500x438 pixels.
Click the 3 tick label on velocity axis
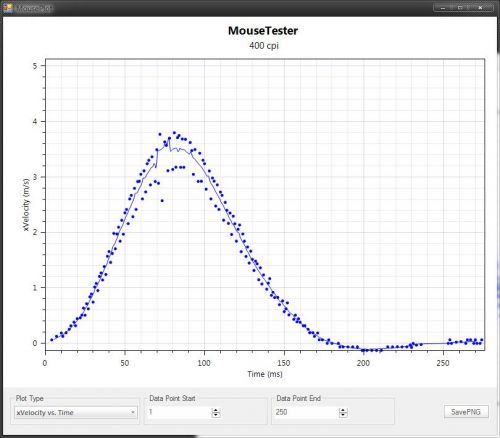pyautogui.click(x=35, y=177)
